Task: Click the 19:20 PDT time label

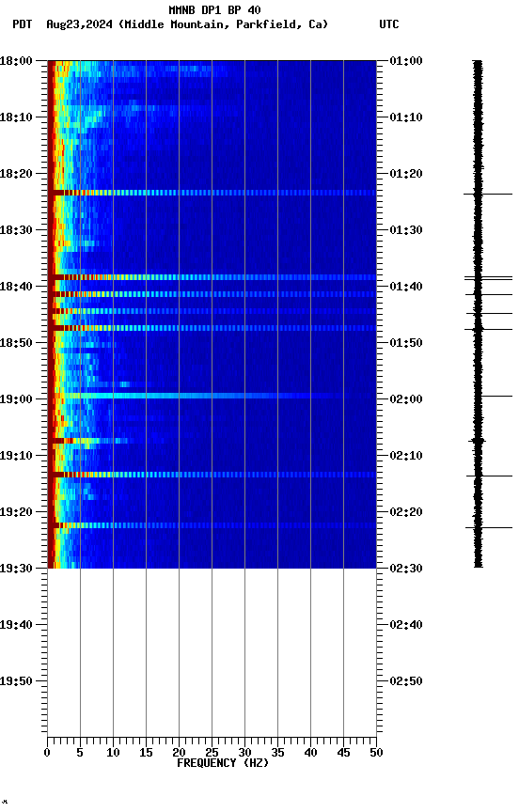Action: coord(16,512)
